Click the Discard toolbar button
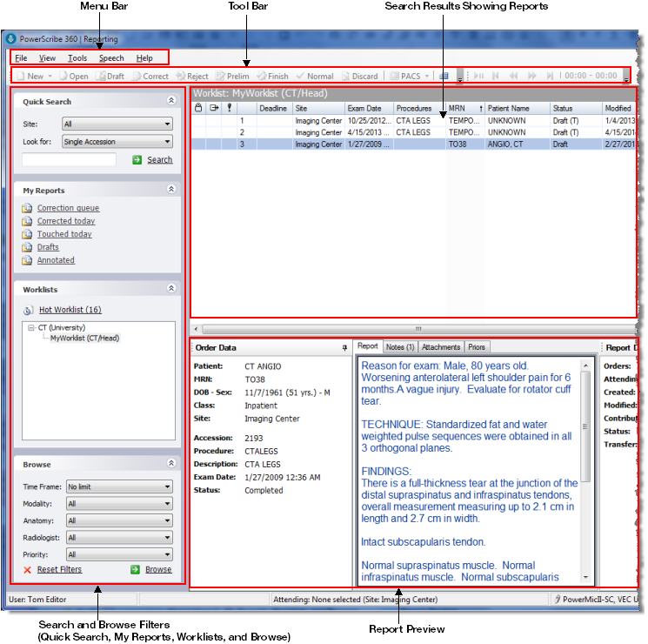 pos(360,76)
